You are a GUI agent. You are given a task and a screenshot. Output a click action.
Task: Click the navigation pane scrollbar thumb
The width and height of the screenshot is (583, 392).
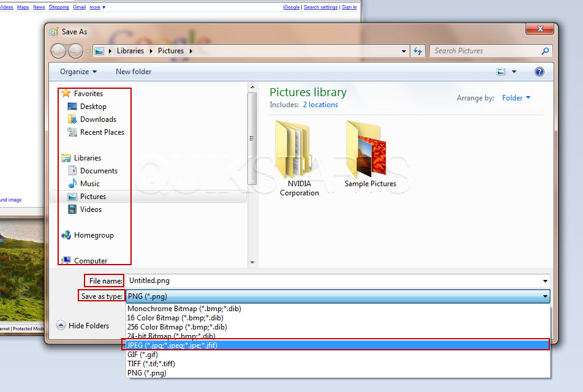click(x=252, y=138)
